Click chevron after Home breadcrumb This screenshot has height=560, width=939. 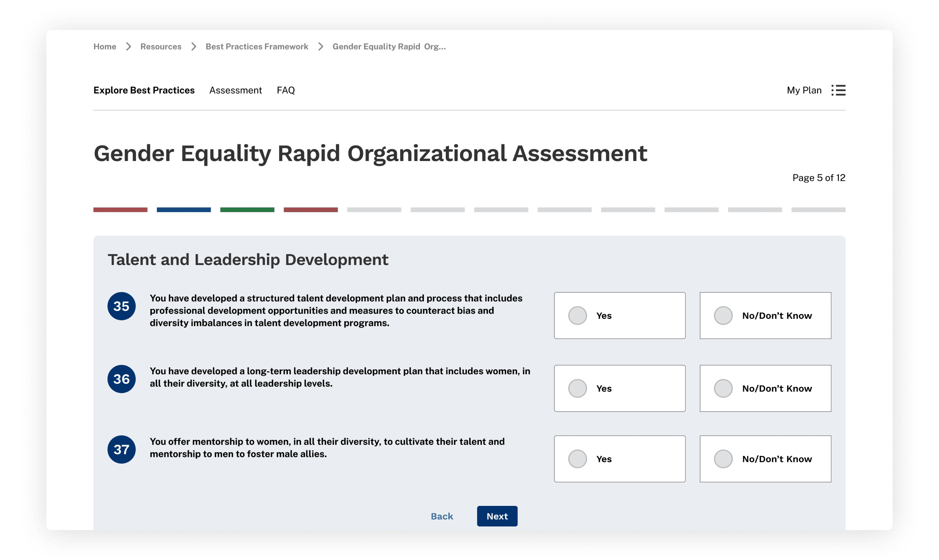tap(128, 46)
